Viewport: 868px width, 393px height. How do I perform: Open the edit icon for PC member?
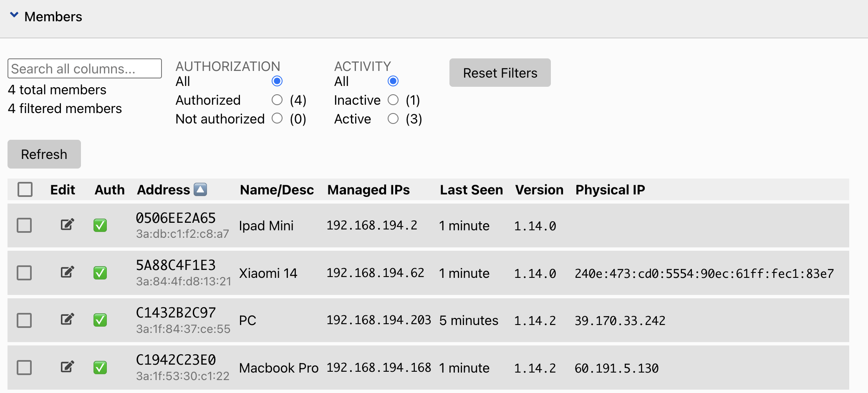(67, 320)
